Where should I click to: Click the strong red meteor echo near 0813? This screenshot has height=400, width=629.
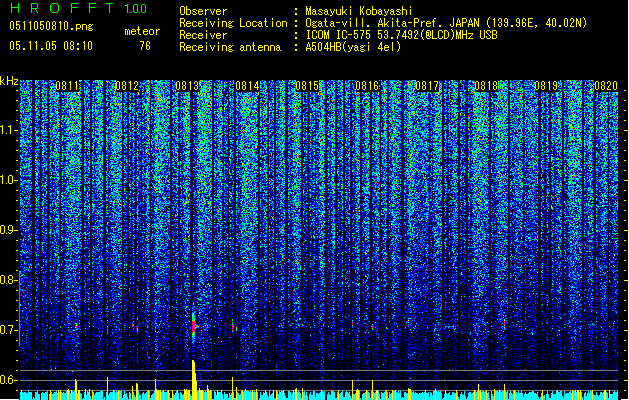click(x=194, y=326)
